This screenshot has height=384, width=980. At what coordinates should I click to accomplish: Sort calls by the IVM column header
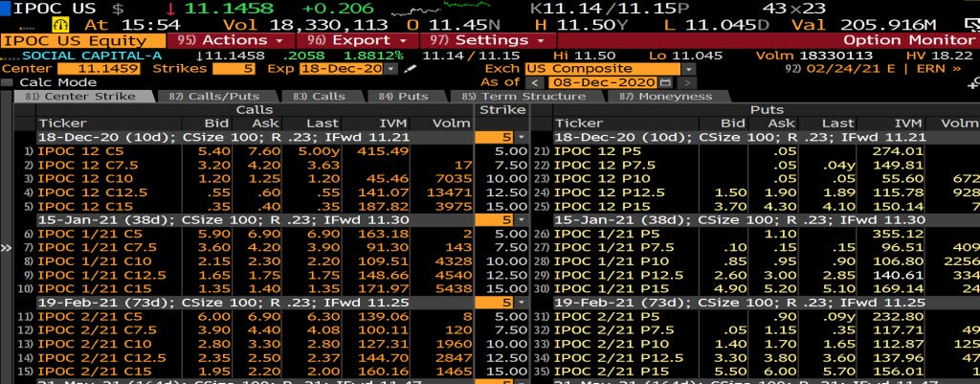click(x=393, y=124)
